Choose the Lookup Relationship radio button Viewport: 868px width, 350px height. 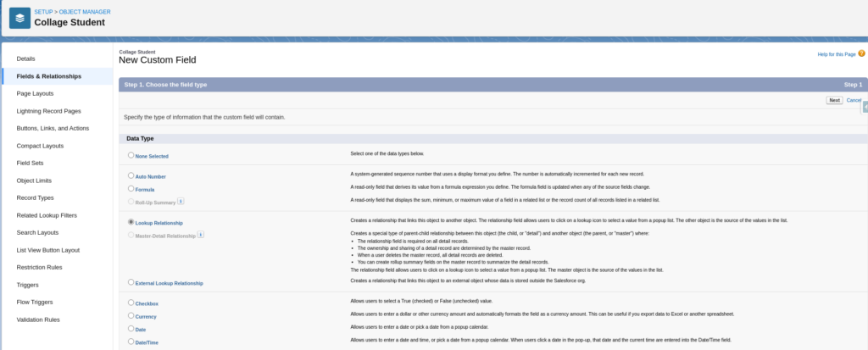131,222
